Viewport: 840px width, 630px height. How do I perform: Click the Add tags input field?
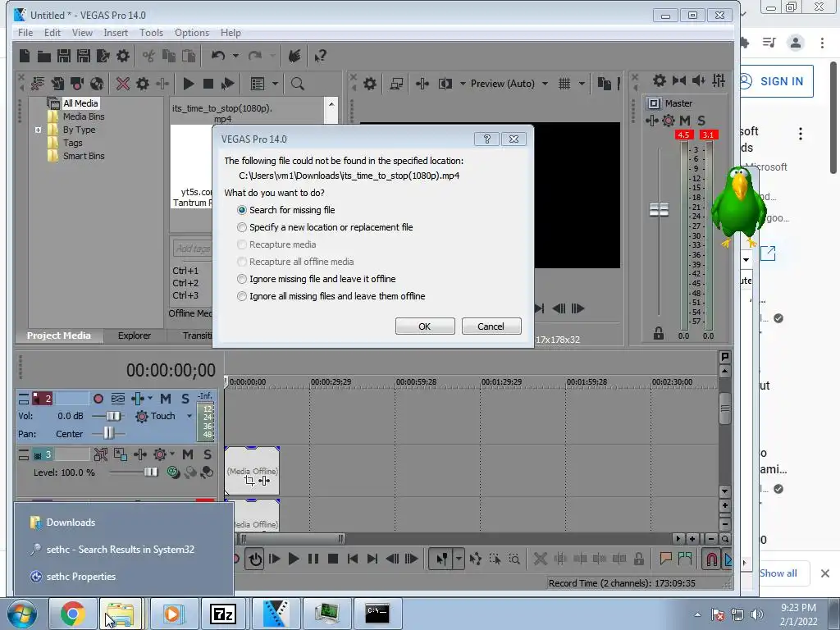(x=193, y=248)
